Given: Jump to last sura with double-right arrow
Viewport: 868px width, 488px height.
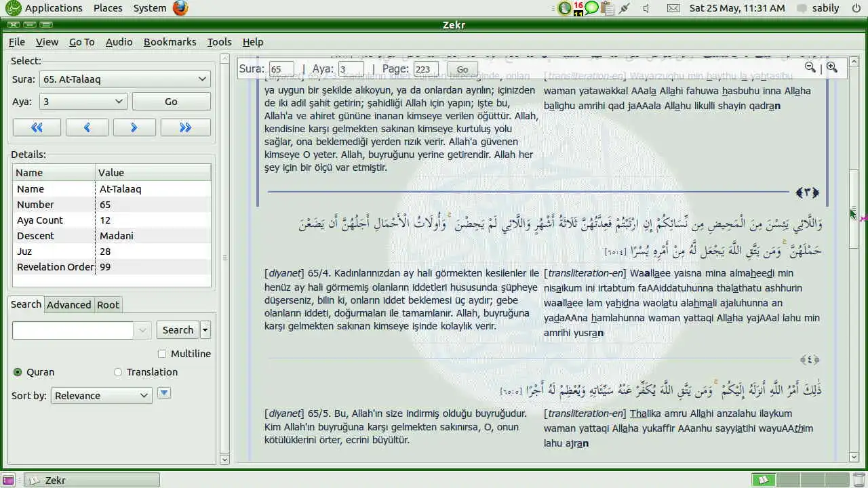Looking at the screenshot, I should point(185,127).
